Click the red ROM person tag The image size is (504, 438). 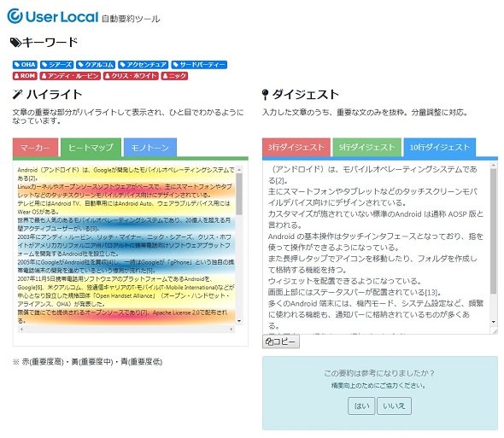click(x=25, y=76)
